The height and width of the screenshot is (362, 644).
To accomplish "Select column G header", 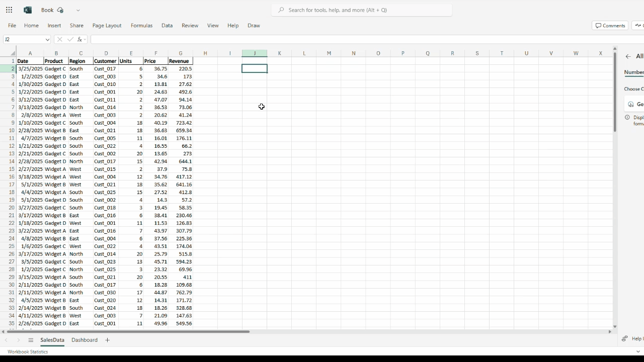I will (x=180, y=53).
